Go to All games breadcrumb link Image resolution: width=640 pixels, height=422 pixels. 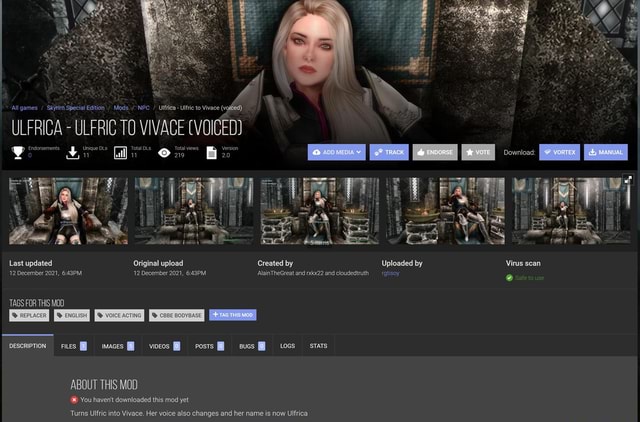[24, 107]
